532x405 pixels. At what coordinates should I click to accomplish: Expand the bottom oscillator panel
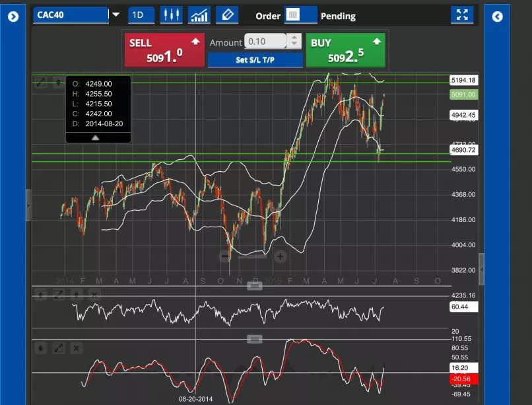click(x=59, y=348)
